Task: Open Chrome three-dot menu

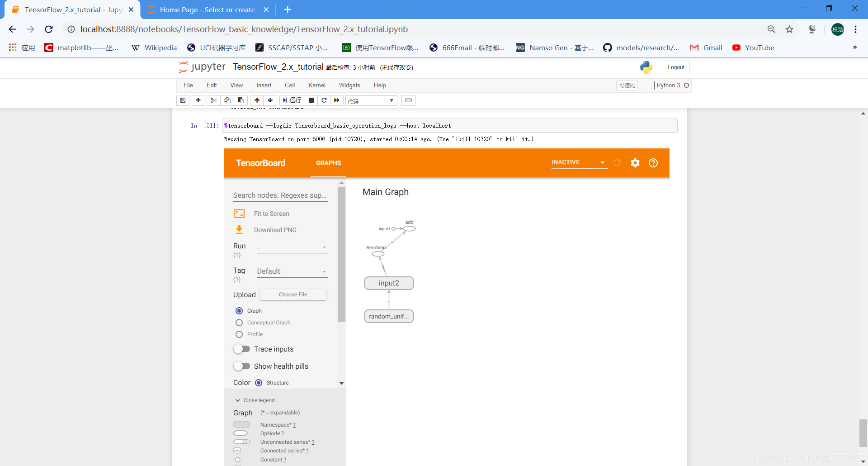Action: [x=855, y=29]
